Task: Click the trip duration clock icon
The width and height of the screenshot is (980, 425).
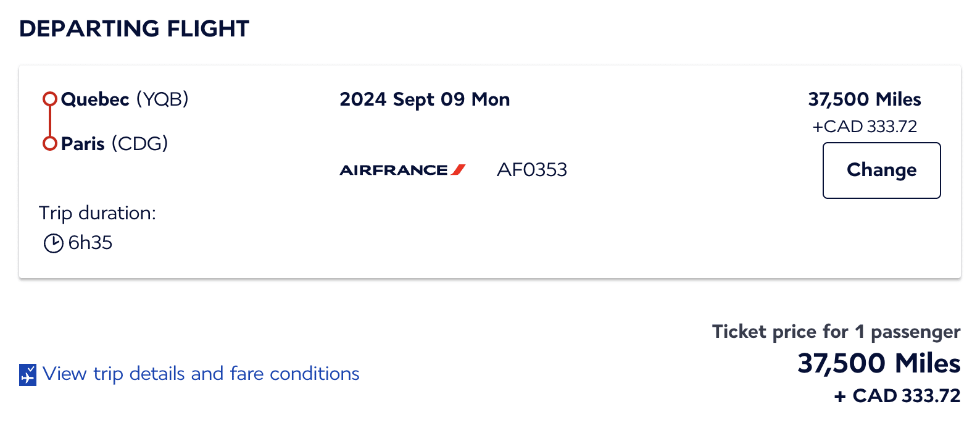Action: 54,243
